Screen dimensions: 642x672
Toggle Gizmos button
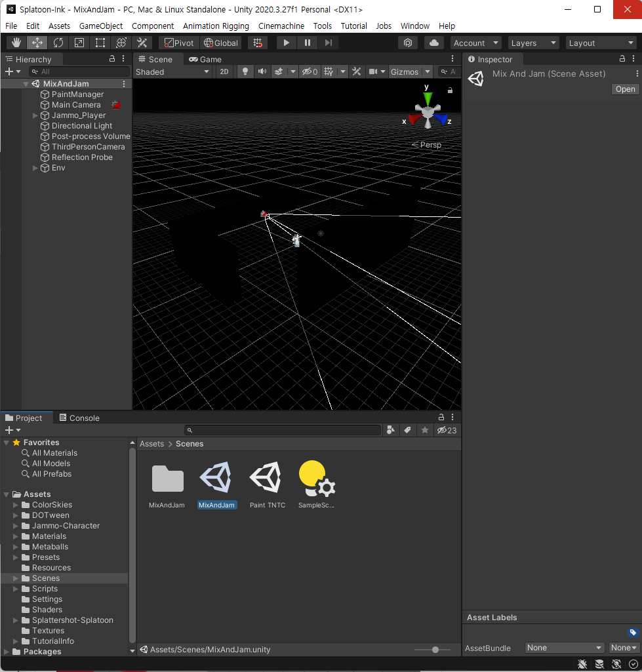[405, 71]
